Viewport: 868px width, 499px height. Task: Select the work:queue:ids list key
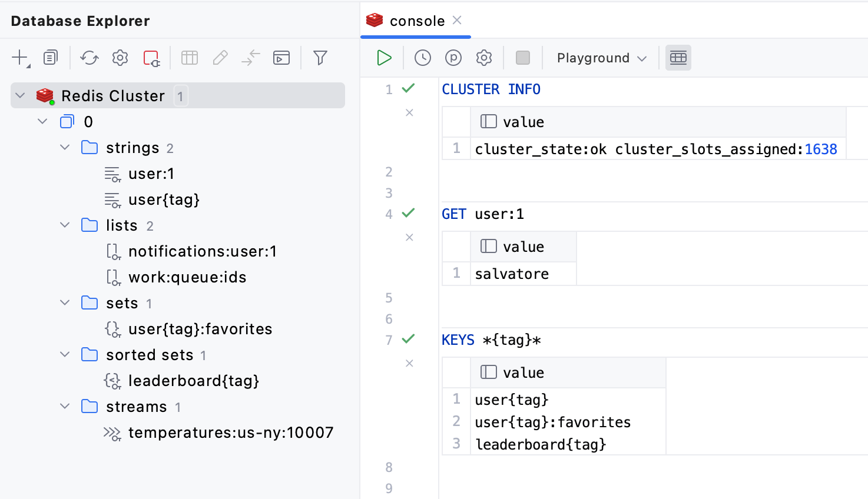tap(187, 277)
